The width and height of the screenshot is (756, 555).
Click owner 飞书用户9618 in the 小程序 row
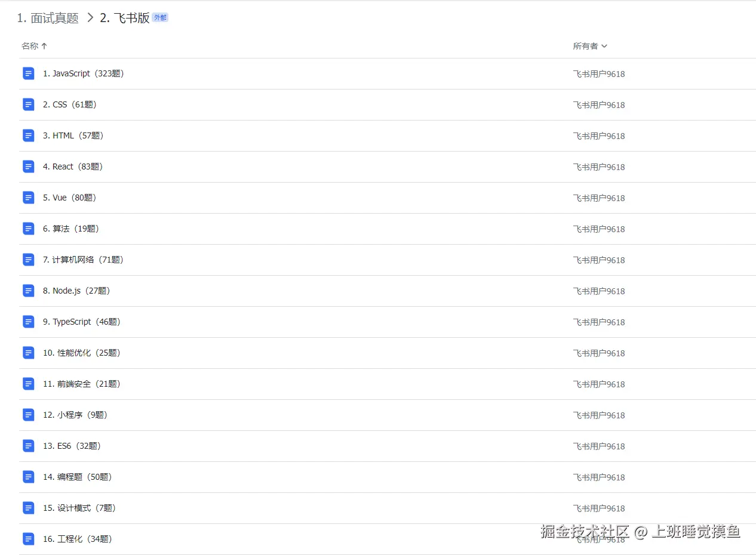(599, 415)
